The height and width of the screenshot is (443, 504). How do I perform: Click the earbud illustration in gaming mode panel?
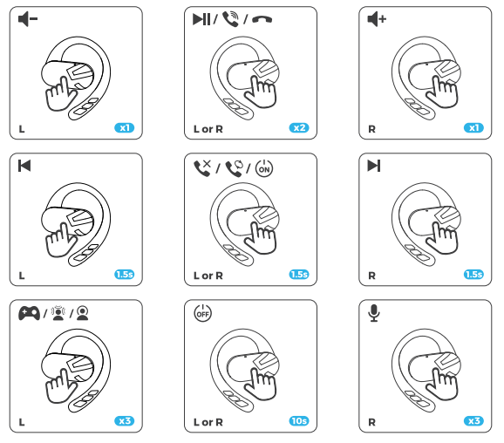[76, 371]
